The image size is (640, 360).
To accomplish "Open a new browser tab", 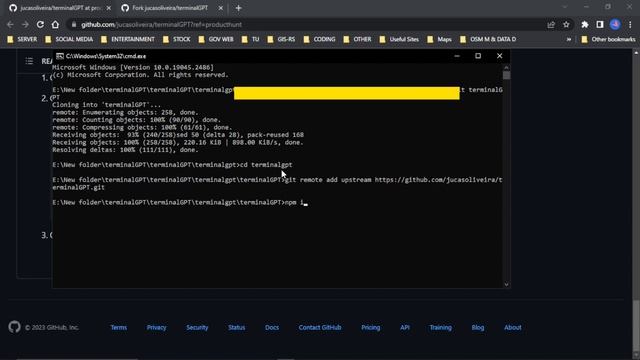I will (x=238, y=8).
